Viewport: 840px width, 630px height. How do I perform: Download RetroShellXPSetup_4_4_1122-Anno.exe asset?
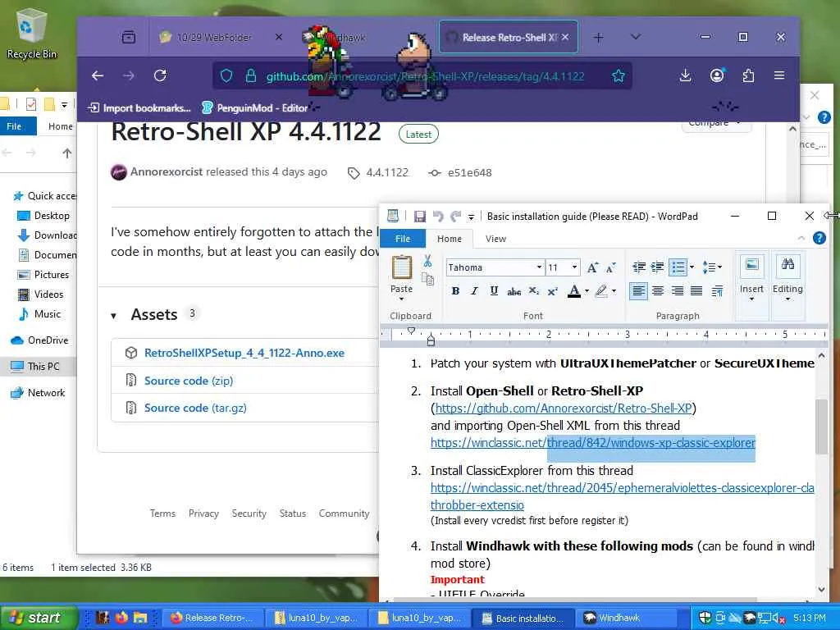(x=244, y=353)
